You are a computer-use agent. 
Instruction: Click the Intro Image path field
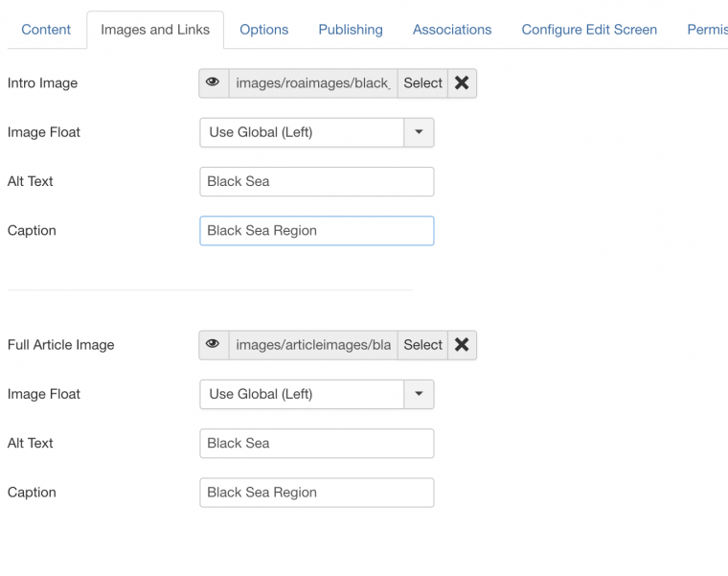coord(312,83)
